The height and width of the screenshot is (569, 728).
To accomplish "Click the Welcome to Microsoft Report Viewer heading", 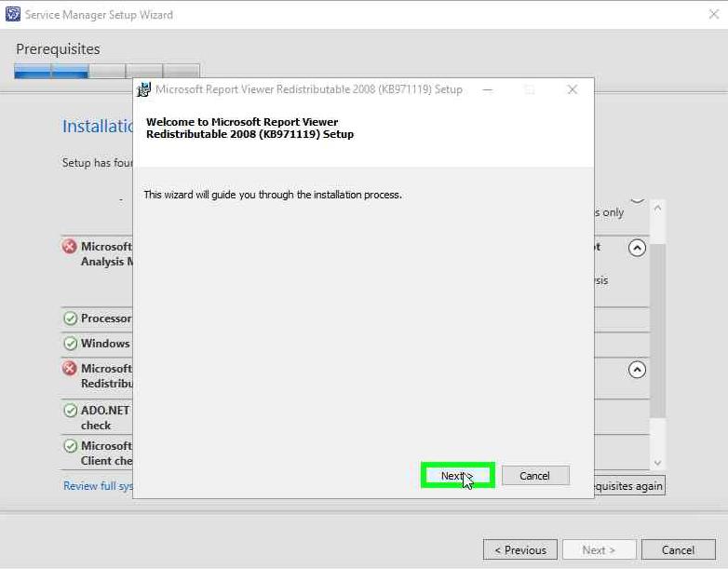I will (x=249, y=128).
